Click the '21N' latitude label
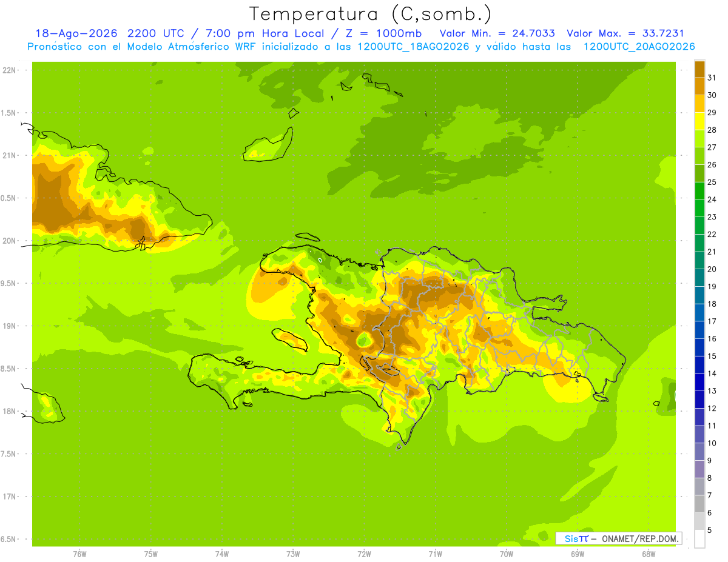 coord(9,156)
